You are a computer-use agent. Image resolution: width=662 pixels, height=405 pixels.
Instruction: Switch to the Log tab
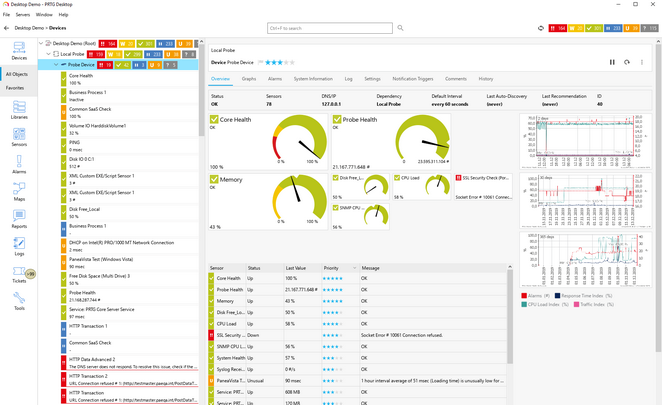coord(348,79)
